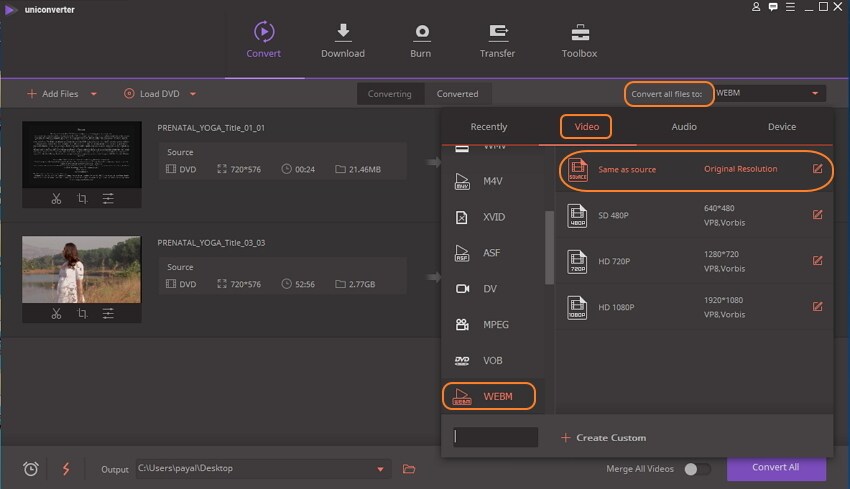
Task: Open effects settings for PRENATAL_YOGA_Title_01_01
Action: 108,198
